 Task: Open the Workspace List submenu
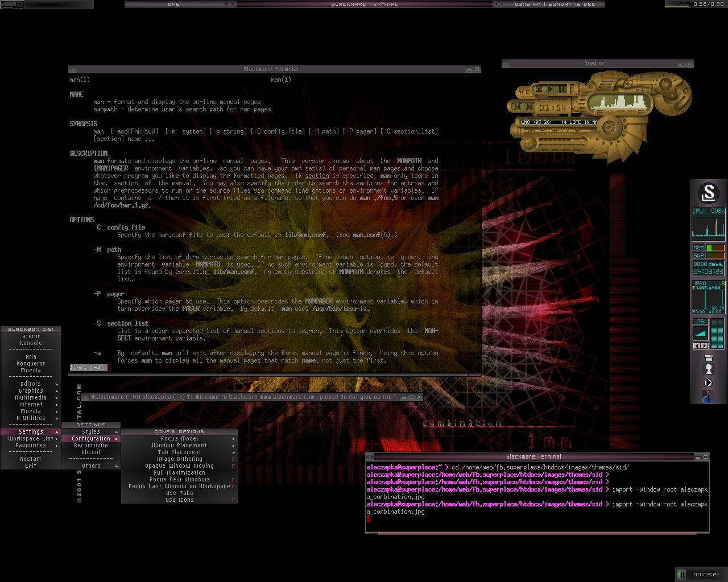coord(31,439)
